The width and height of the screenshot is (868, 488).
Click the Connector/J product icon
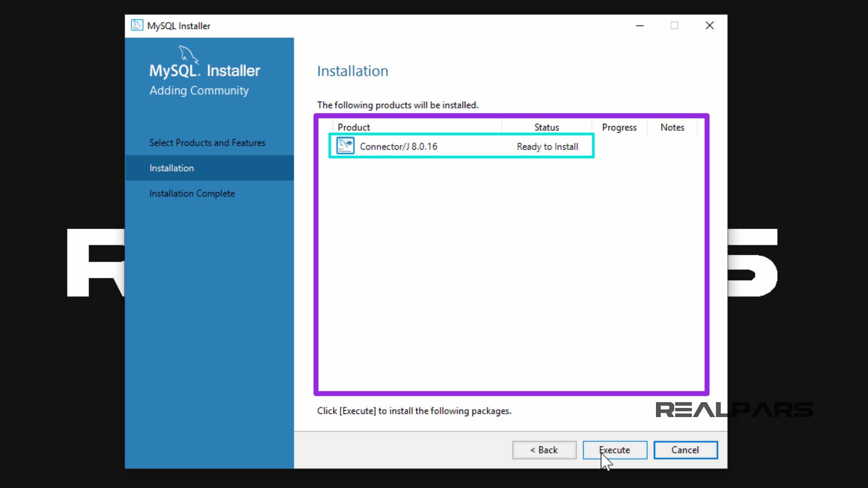point(344,145)
